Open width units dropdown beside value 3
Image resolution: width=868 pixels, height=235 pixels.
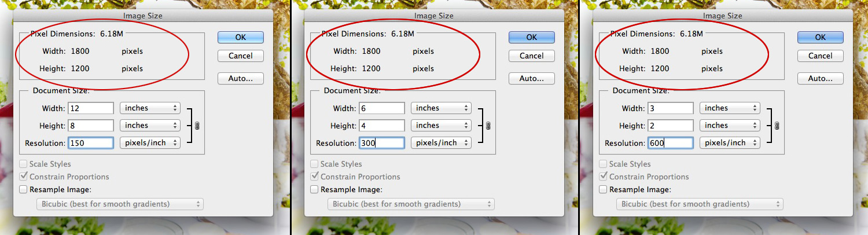[730, 108]
